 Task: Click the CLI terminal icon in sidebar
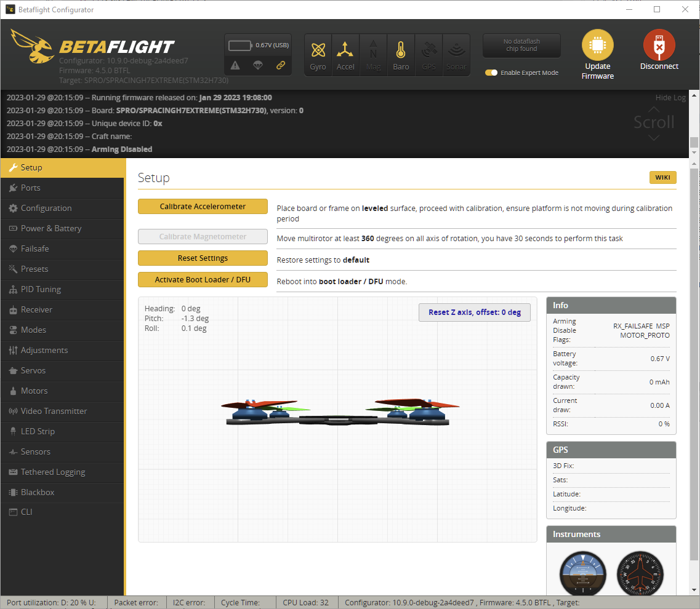(x=13, y=512)
